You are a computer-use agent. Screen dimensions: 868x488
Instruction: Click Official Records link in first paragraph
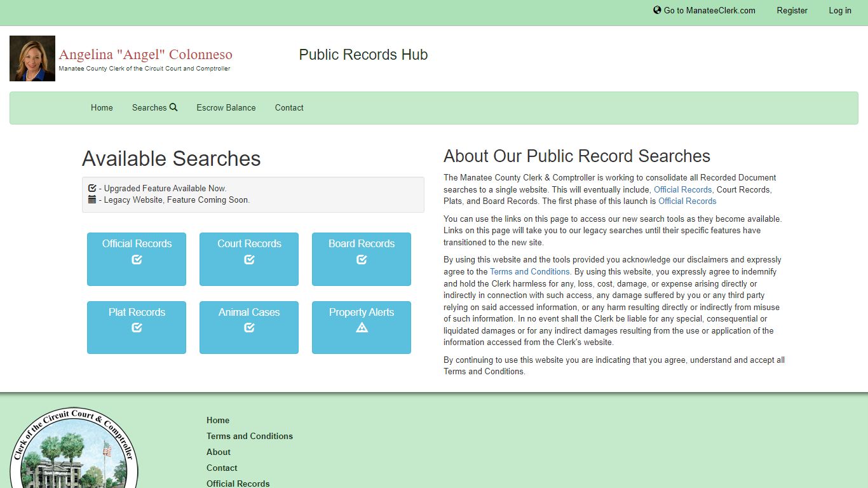(682, 189)
